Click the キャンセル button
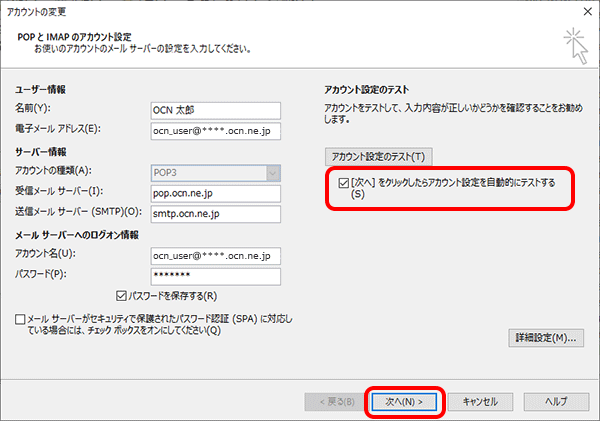The image size is (600, 421). [x=480, y=401]
